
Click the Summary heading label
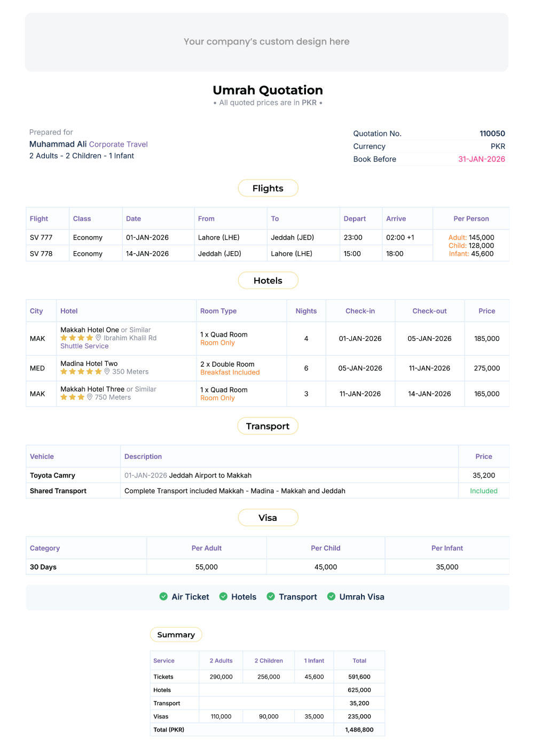(x=176, y=635)
